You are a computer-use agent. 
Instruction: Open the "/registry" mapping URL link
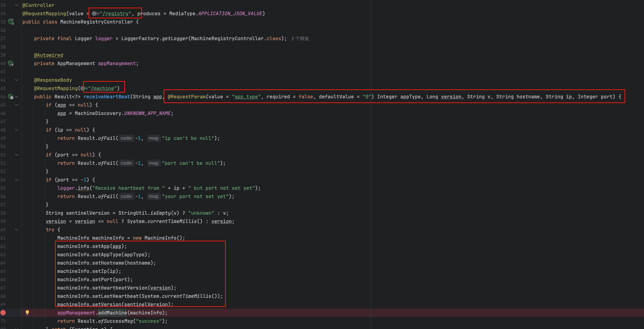point(116,14)
